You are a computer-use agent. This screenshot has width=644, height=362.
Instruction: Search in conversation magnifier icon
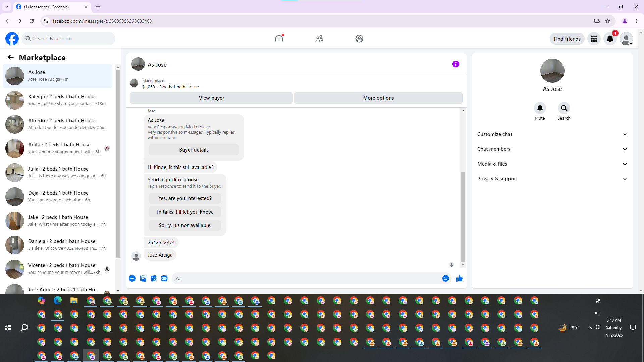(x=564, y=108)
